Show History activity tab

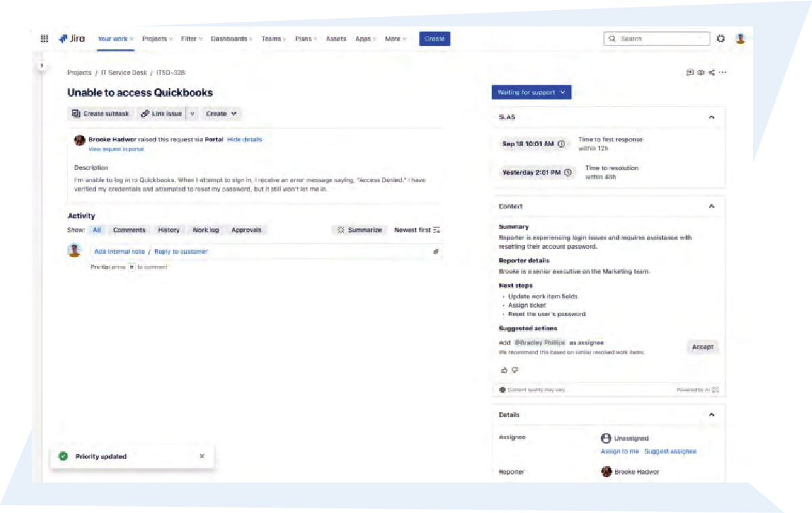(168, 230)
